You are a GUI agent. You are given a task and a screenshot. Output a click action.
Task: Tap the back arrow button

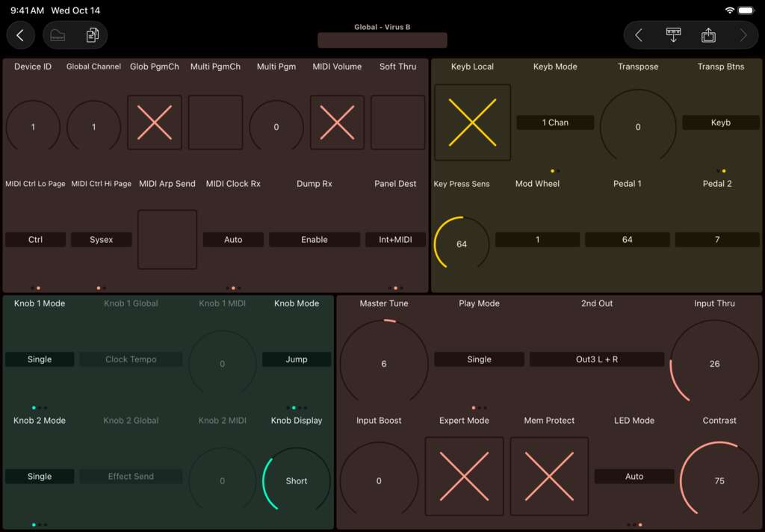(x=20, y=35)
